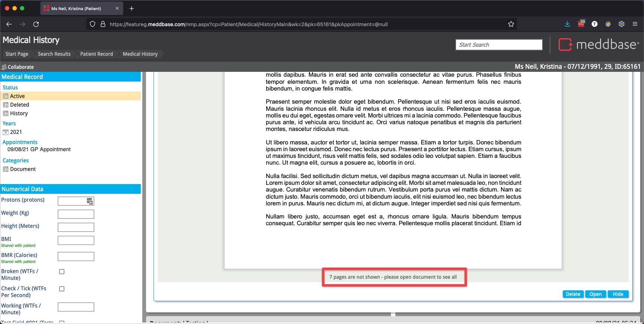Viewport: 644px width, 324px height.
Task: Click the meddbase logo
Action: coord(598,45)
